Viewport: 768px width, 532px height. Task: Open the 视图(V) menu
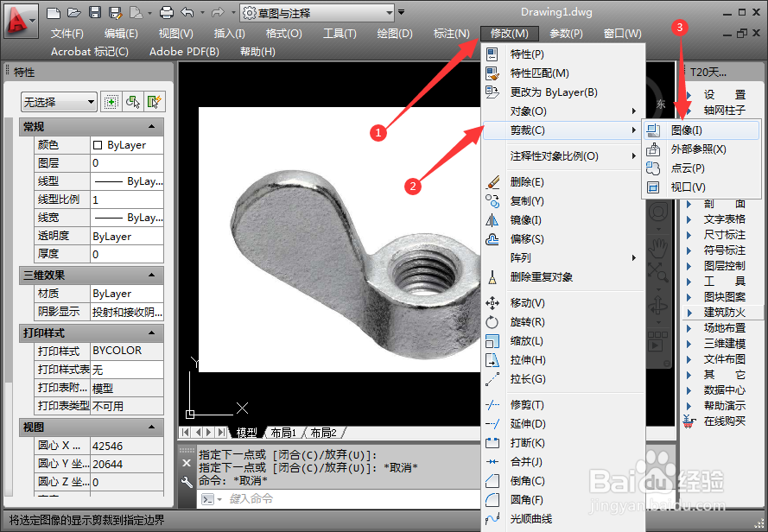tap(176, 34)
